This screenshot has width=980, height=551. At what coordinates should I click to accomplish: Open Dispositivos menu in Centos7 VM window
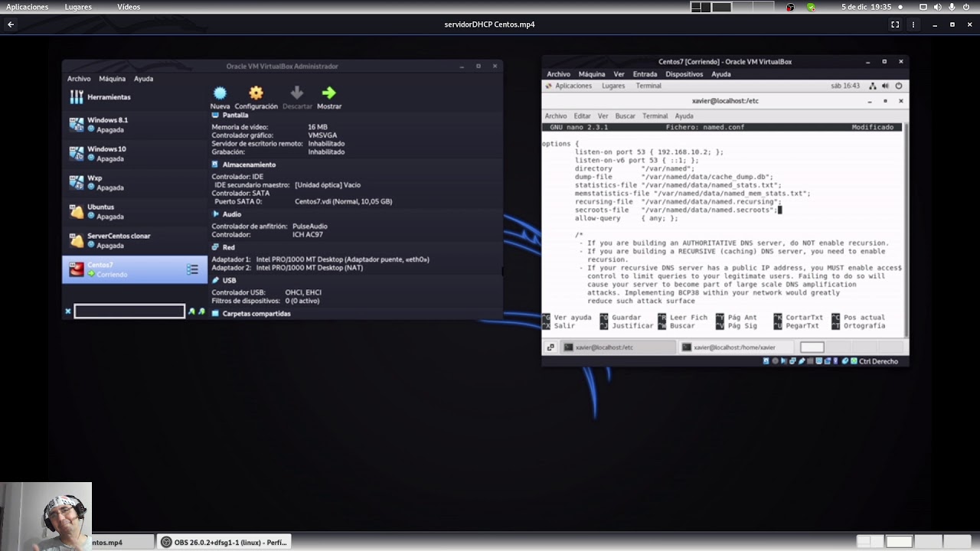coord(684,74)
